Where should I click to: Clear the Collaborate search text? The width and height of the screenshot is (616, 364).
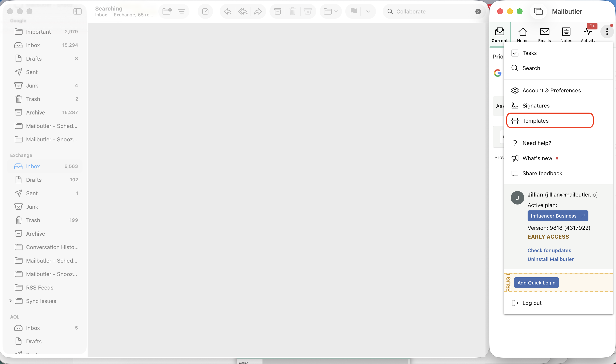point(478,12)
